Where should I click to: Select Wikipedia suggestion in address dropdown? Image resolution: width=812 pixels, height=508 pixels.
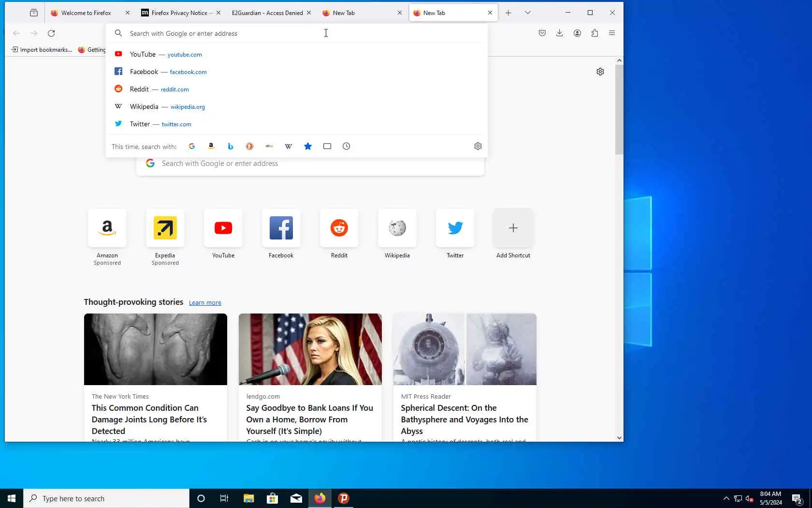pyautogui.click(x=297, y=106)
